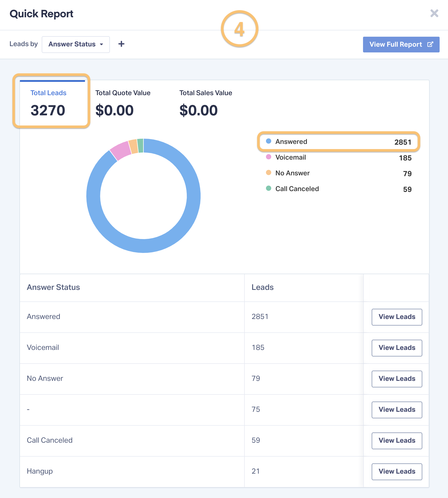Open the View Full Report button
The height and width of the screenshot is (498, 448).
tap(401, 44)
